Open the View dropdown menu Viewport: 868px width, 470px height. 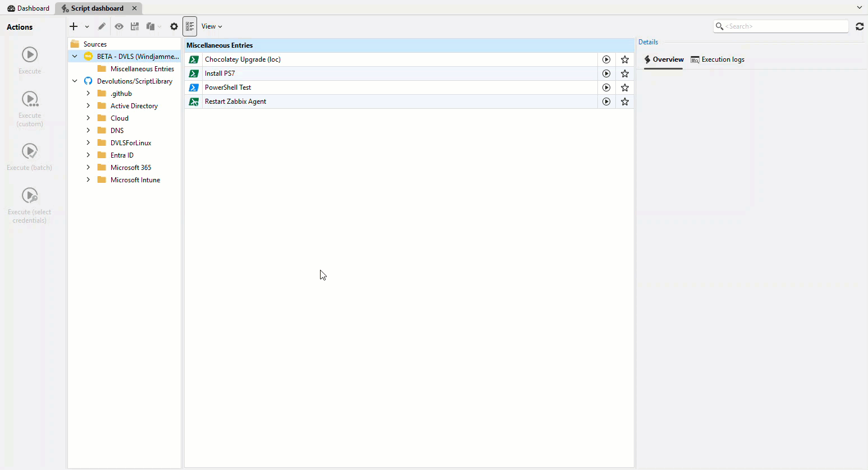point(212,26)
